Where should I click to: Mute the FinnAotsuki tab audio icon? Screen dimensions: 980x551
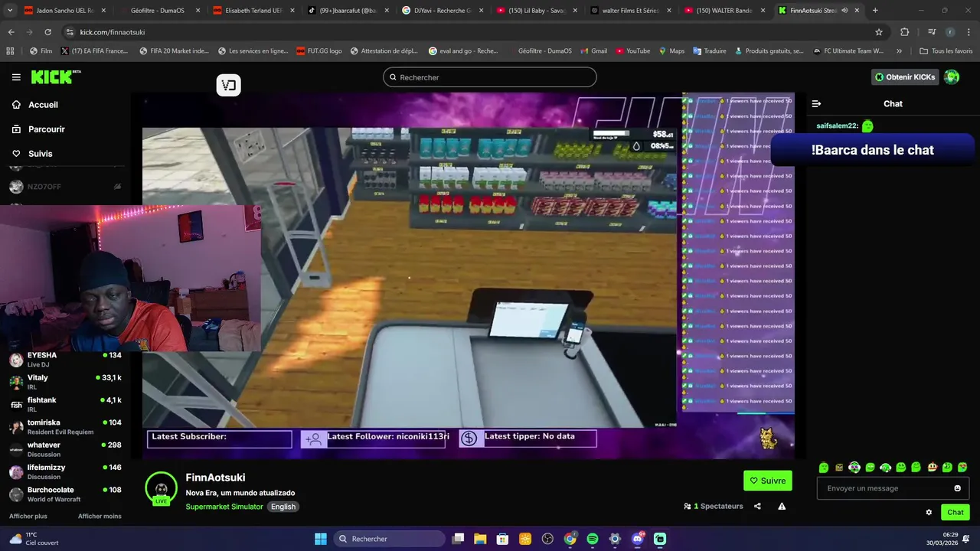pyautogui.click(x=844, y=11)
